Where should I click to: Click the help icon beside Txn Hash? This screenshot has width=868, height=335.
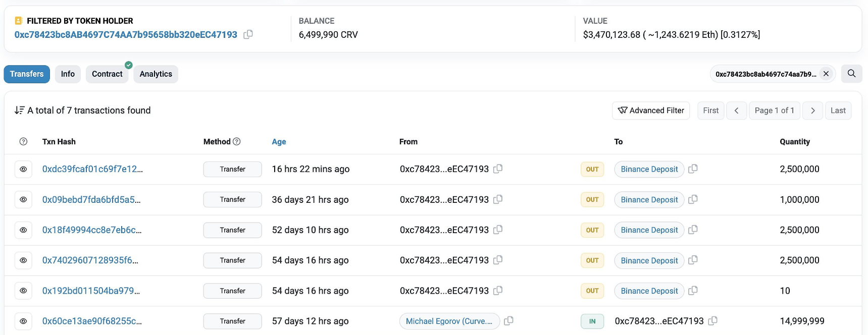pos(23,142)
